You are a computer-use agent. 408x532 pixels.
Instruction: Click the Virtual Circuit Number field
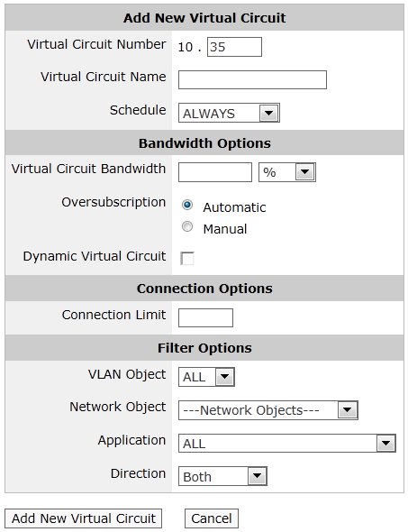coord(234,47)
